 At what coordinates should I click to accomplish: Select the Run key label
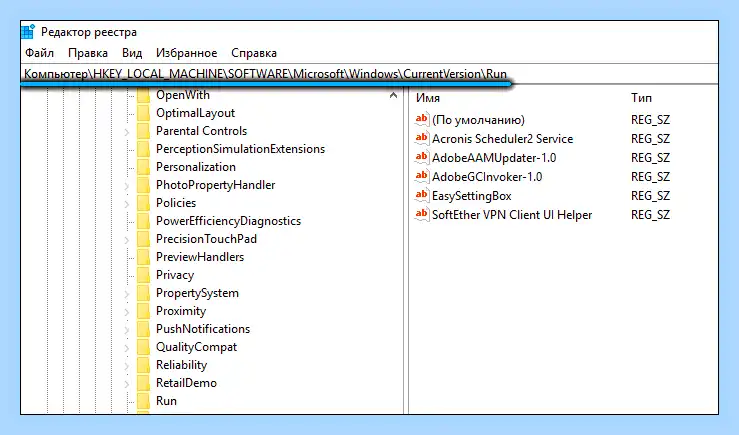point(166,401)
